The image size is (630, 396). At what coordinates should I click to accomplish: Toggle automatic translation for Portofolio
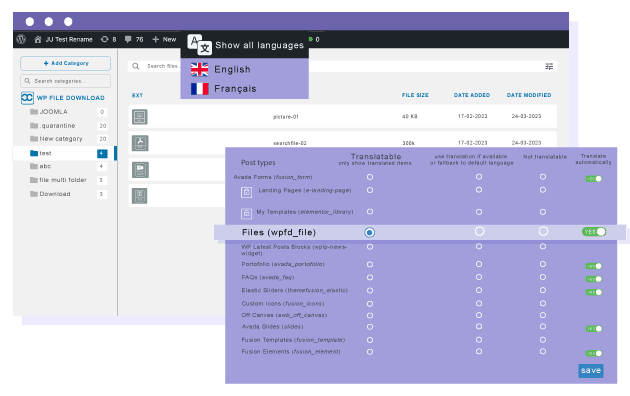594,266
